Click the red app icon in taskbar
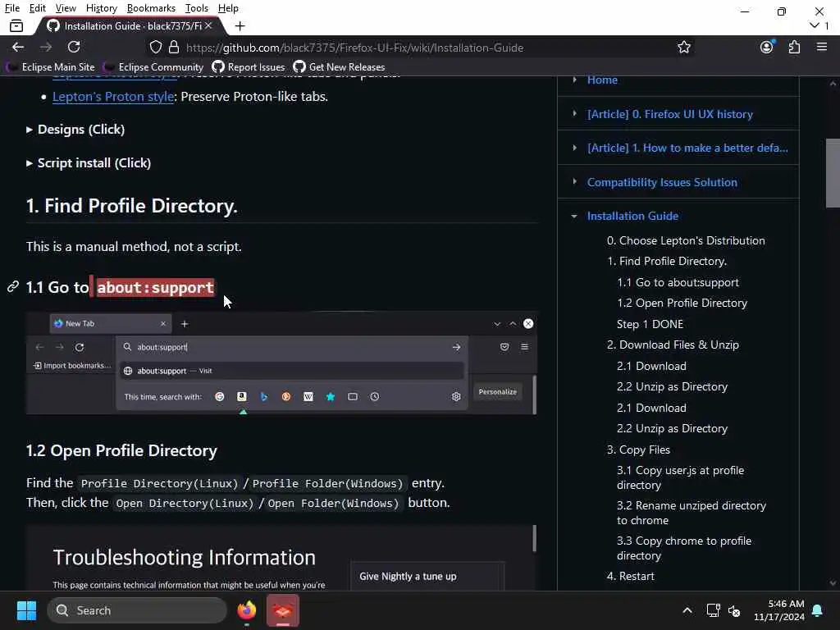840x630 pixels. click(283, 610)
